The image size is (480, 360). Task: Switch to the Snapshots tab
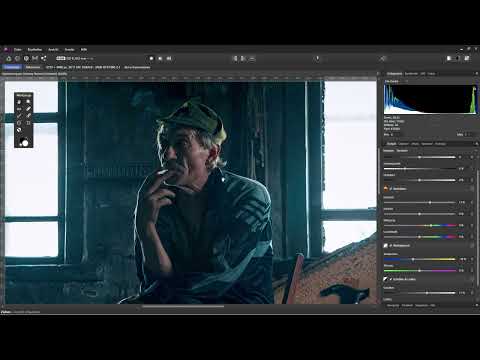pyautogui.click(x=422, y=305)
